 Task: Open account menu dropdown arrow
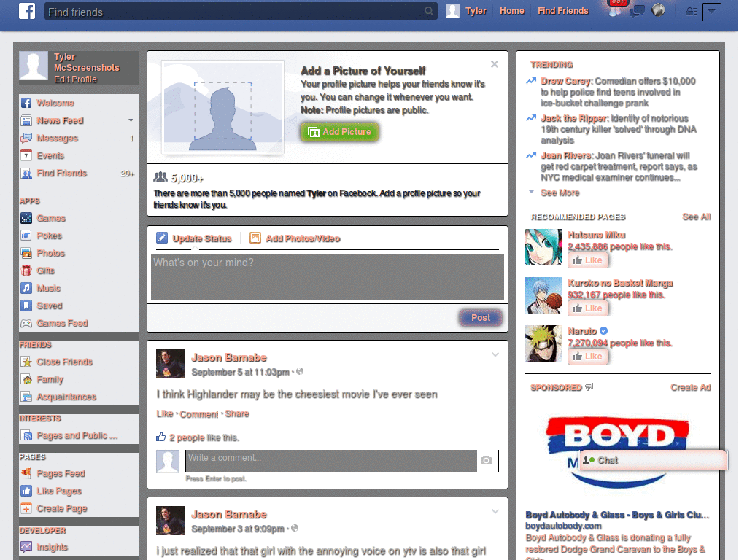tap(711, 12)
